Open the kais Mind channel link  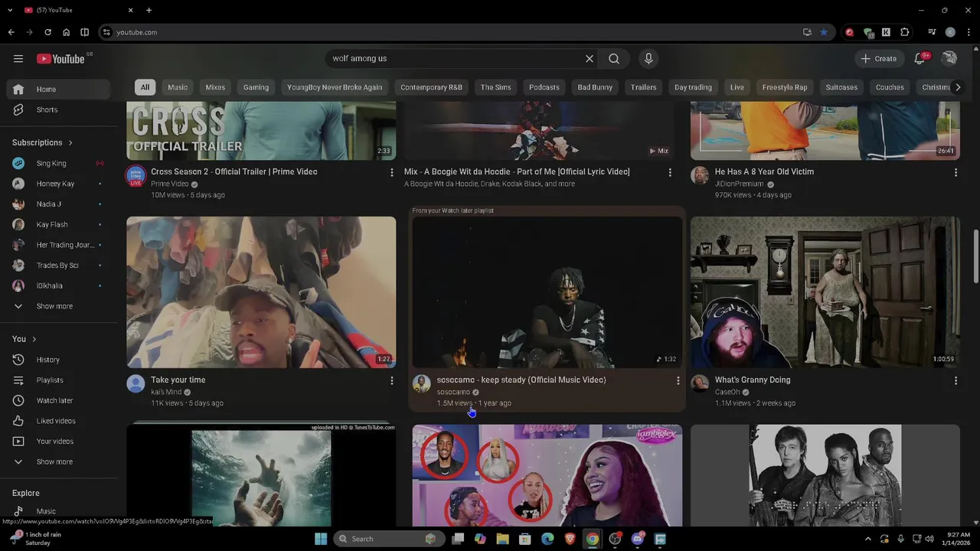pos(166,392)
